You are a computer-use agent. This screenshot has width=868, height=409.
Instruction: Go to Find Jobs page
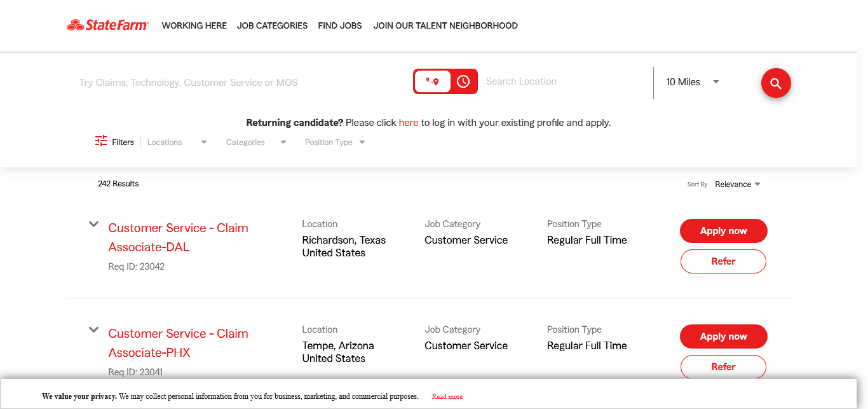(340, 26)
